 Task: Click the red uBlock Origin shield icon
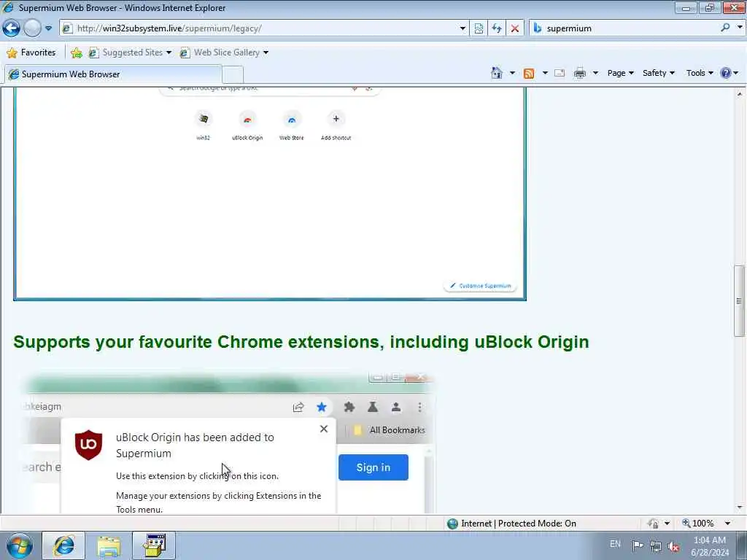tap(88, 446)
